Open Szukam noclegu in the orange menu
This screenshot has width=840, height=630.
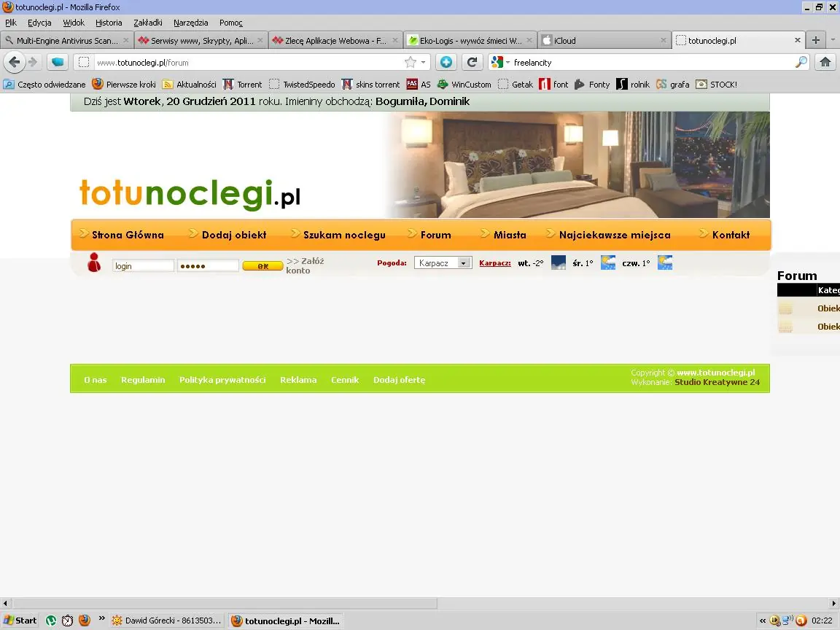pyautogui.click(x=344, y=235)
